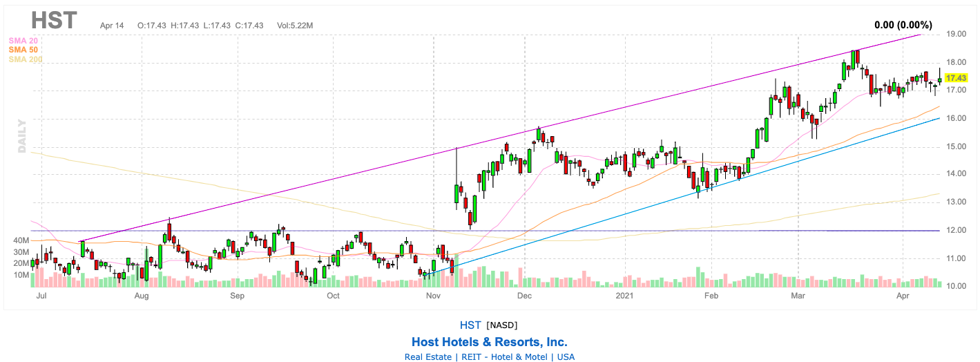Click the Apr 14 date label
The image size is (980, 362).
click(111, 26)
